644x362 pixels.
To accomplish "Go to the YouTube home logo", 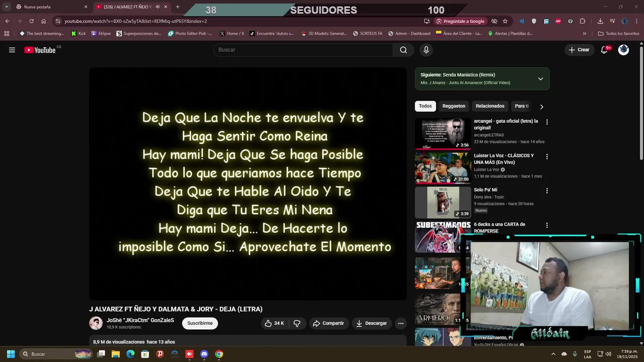I will pos(40,50).
